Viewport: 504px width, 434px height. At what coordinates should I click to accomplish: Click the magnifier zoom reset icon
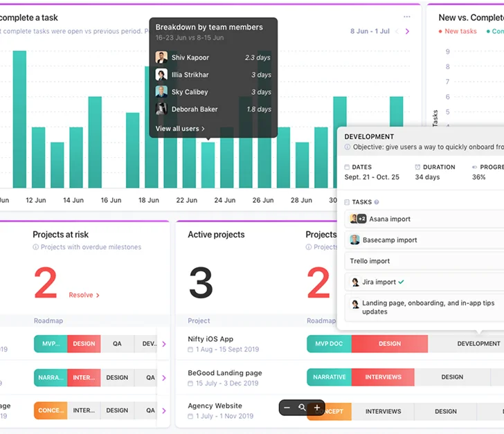click(x=303, y=408)
